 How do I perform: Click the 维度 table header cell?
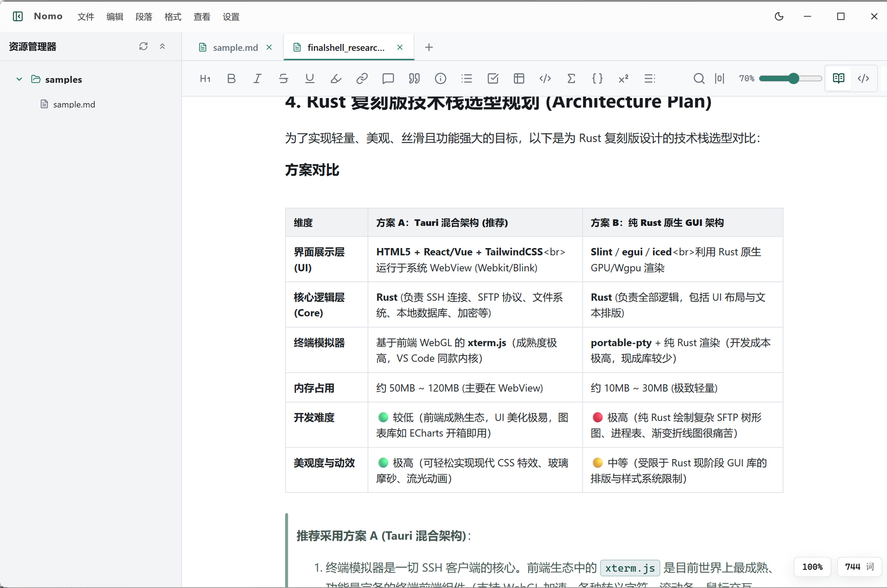coord(327,223)
